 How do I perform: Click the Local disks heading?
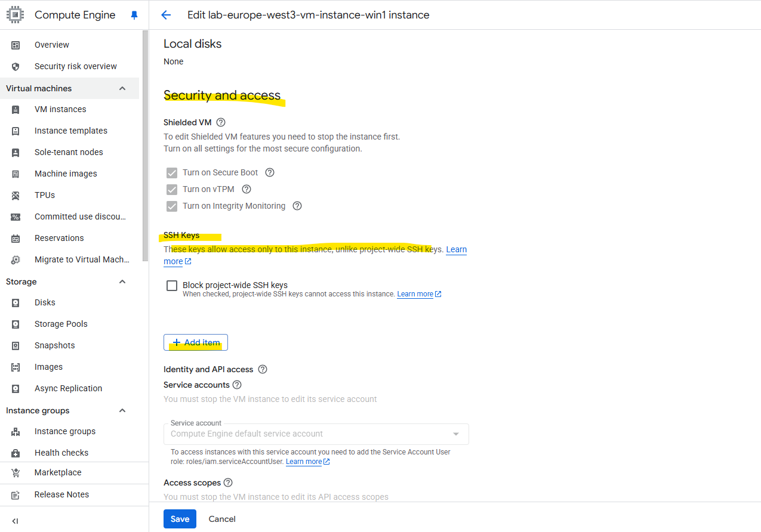[192, 44]
